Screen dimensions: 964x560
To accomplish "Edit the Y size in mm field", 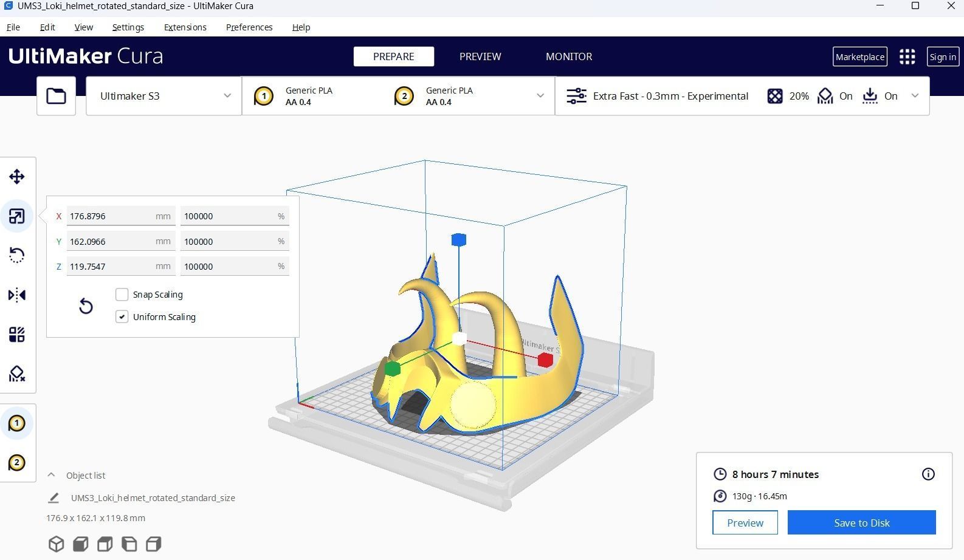I will (121, 242).
